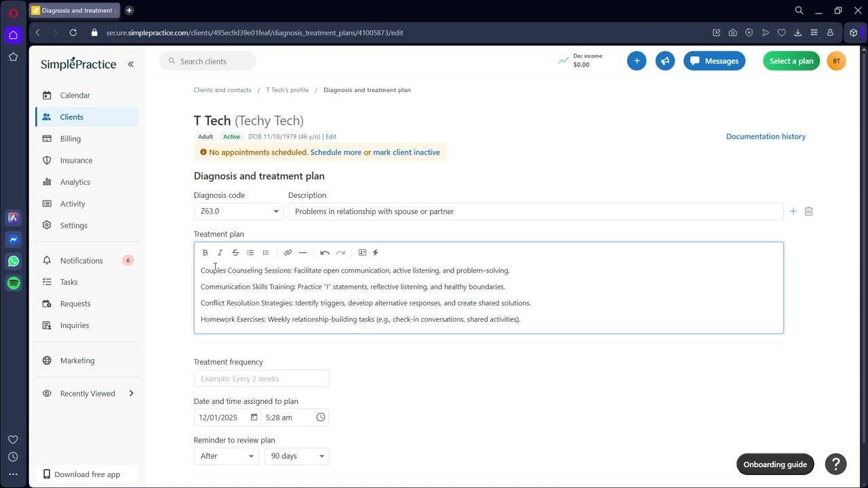868x488 pixels.
Task: Click the blue plus create button
Action: [x=636, y=61]
